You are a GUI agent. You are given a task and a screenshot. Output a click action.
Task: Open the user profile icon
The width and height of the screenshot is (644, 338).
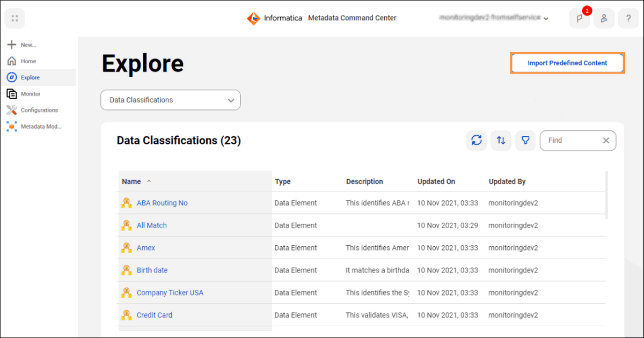coord(604,18)
